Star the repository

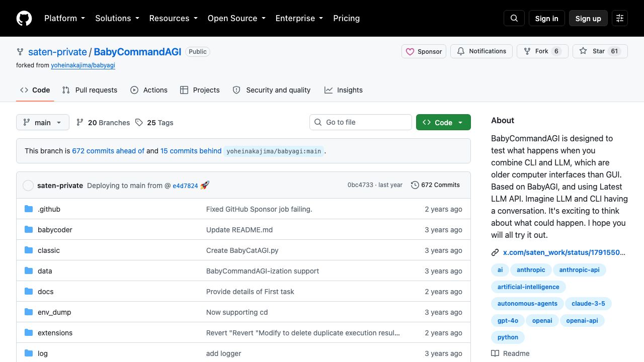click(600, 51)
